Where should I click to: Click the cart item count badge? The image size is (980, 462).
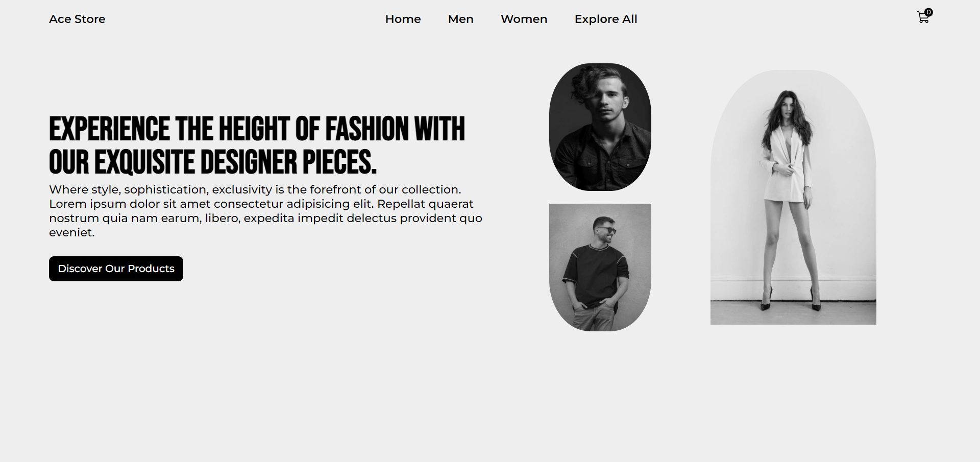[x=929, y=12]
